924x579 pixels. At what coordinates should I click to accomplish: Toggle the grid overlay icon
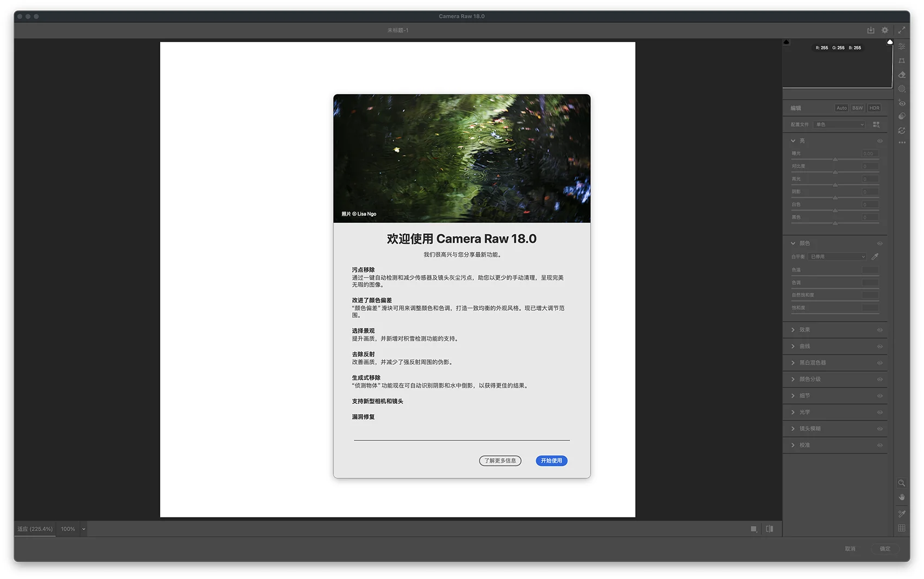[x=902, y=528]
